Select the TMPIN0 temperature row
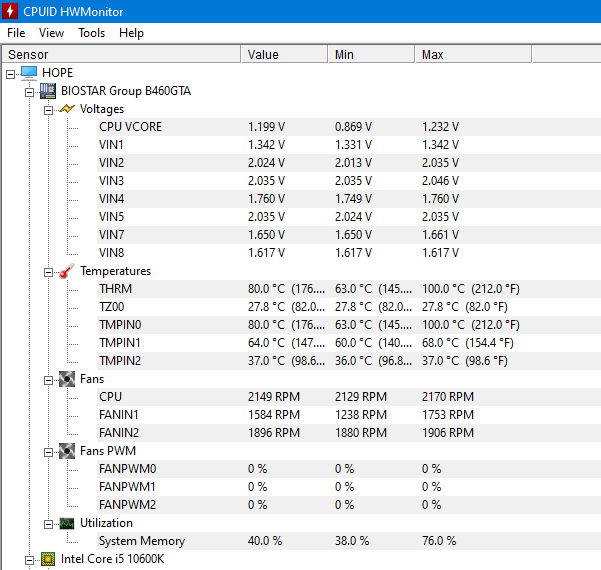The height and width of the screenshot is (570, 601). pos(349,325)
